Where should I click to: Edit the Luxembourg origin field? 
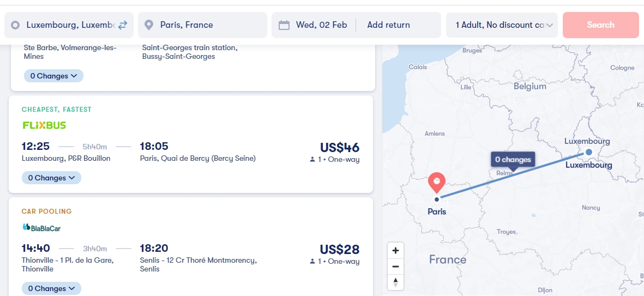[x=69, y=25]
